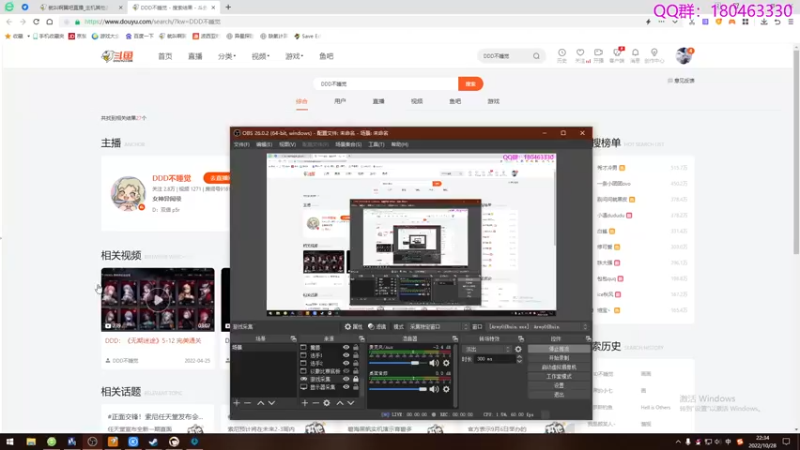Pop out the Audio Mixer (混音器) dock icon
The image size is (800, 450).
pyautogui.click(x=455, y=339)
